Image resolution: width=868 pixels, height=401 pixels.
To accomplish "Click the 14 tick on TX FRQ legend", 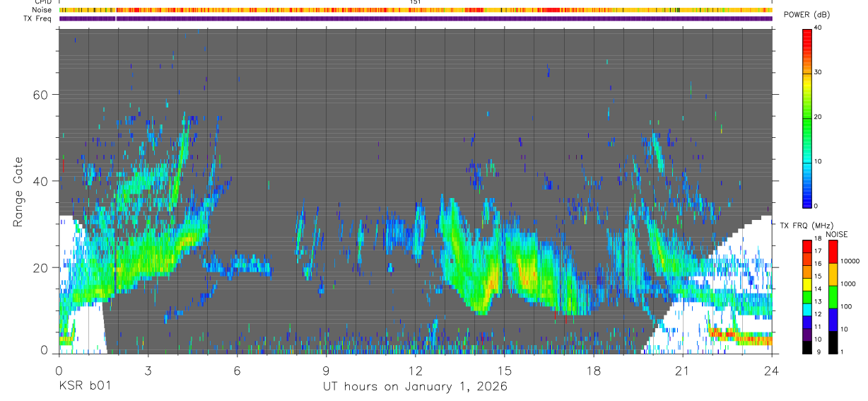I will point(818,289).
